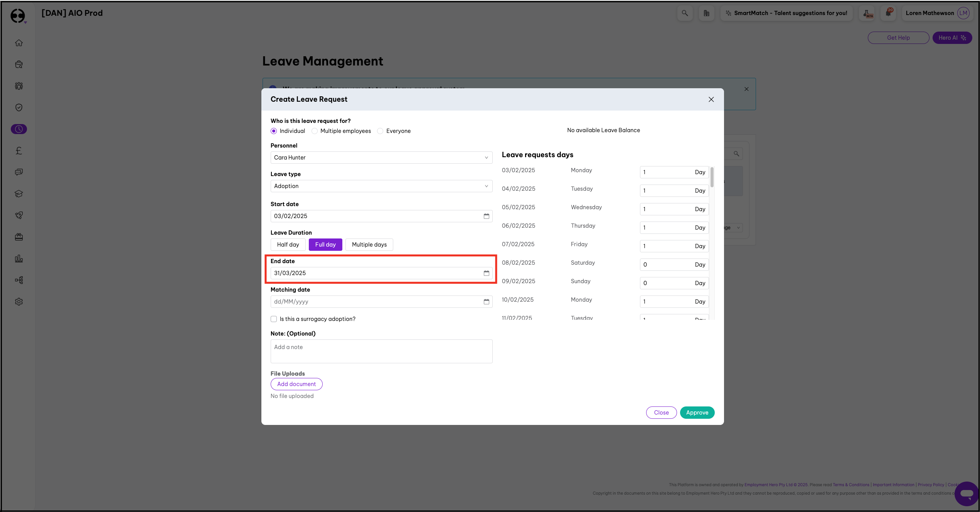Expand the Leave type dropdown showing Adoption
The height and width of the screenshot is (512, 980).
[381, 186]
